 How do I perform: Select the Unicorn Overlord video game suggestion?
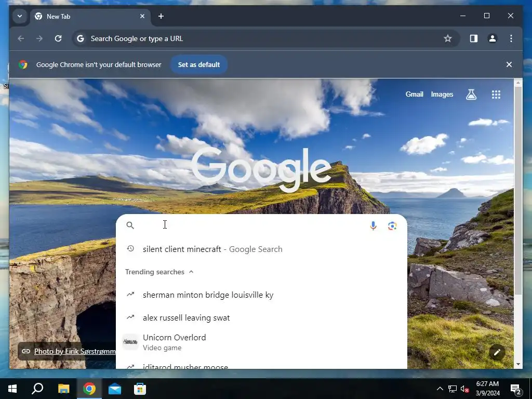261,342
